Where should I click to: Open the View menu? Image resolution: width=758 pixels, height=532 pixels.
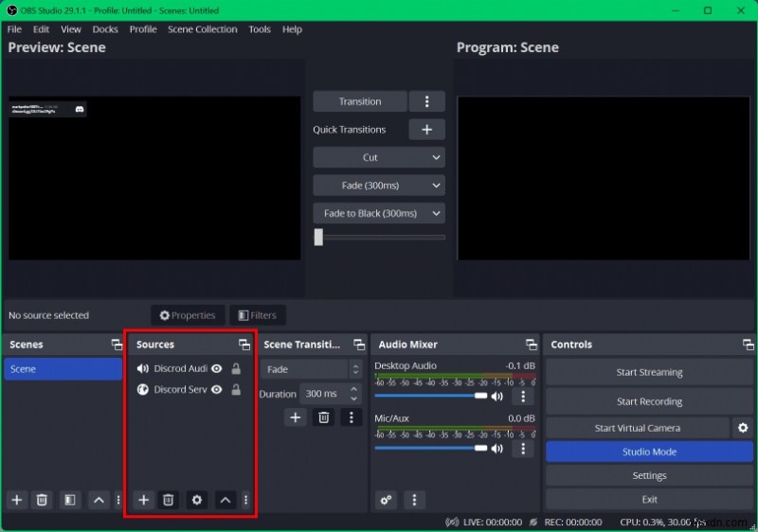coord(70,29)
